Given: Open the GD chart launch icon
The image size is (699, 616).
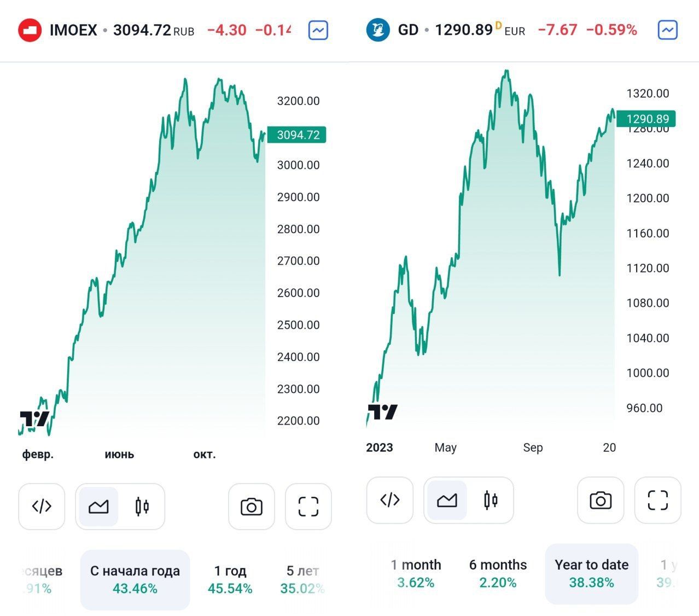Looking at the screenshot, I should 667,30.
